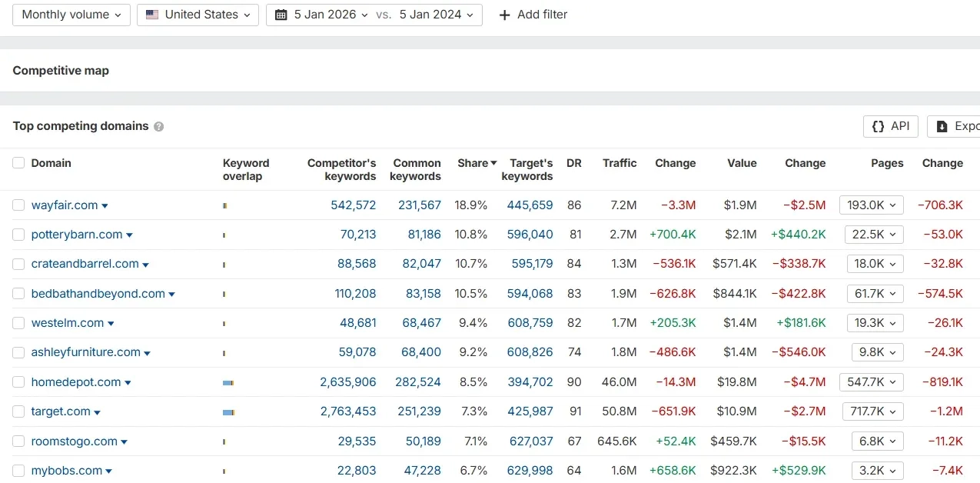This screenshot has width=980, height=483.
Task: Click competitor keywords value 2,763,453
Action: point(348,411)
